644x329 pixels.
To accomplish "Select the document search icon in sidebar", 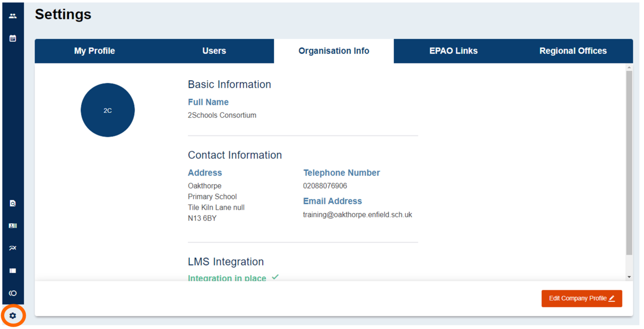I will pos(12,203).
